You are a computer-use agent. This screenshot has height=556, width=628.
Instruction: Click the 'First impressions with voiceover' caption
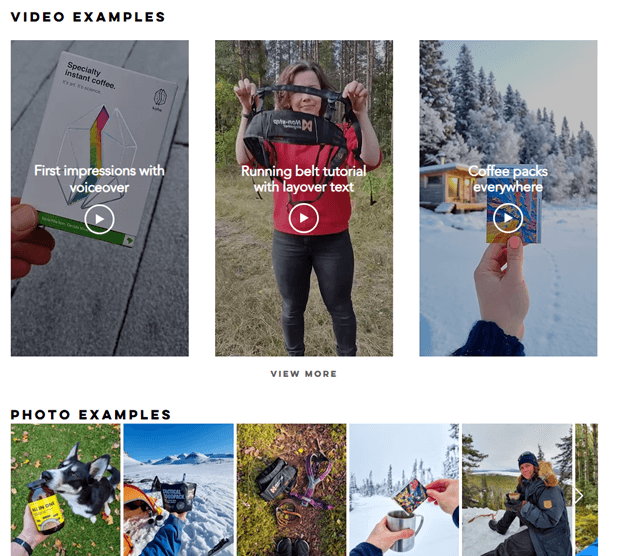pos(99,179)
